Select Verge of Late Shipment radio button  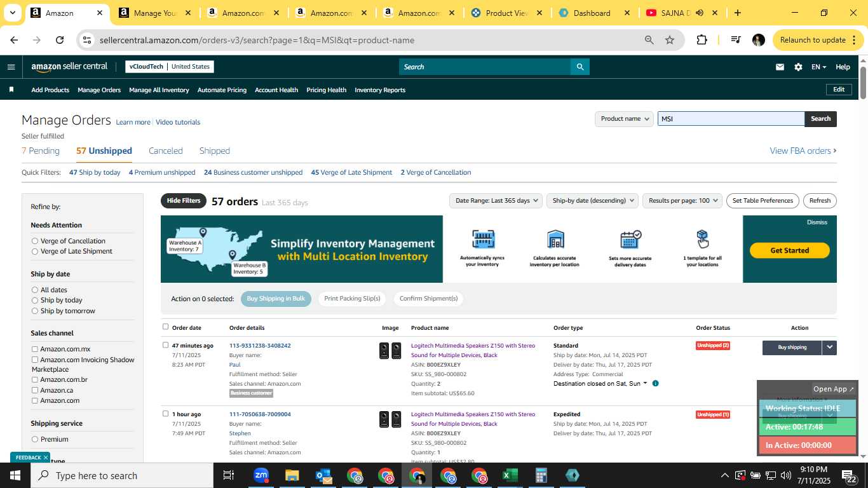tap(35, 251)
